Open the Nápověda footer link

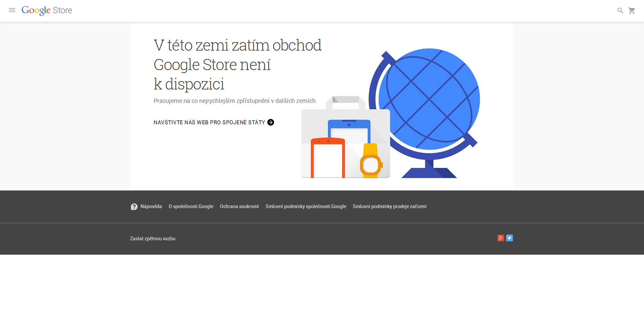[x=151, y=206]
